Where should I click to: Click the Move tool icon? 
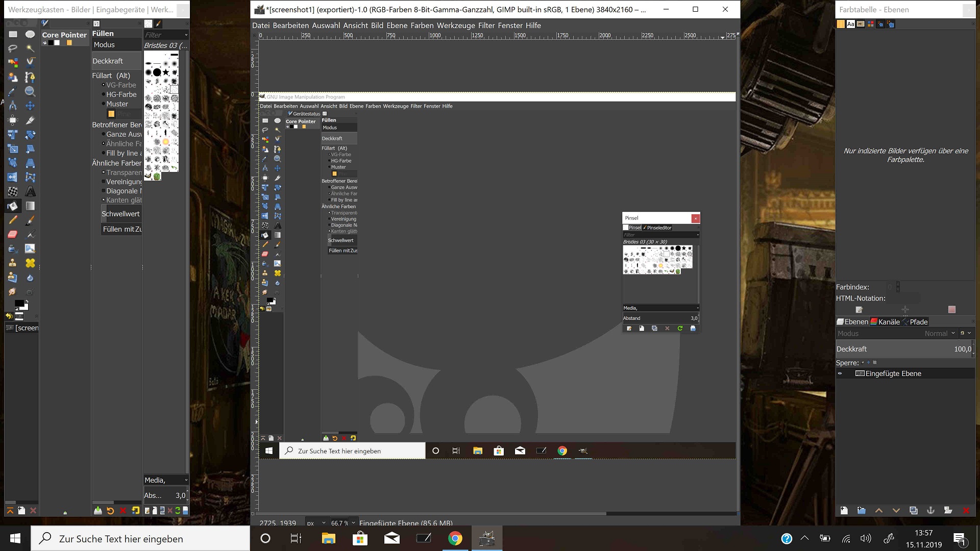coord(30,106)
